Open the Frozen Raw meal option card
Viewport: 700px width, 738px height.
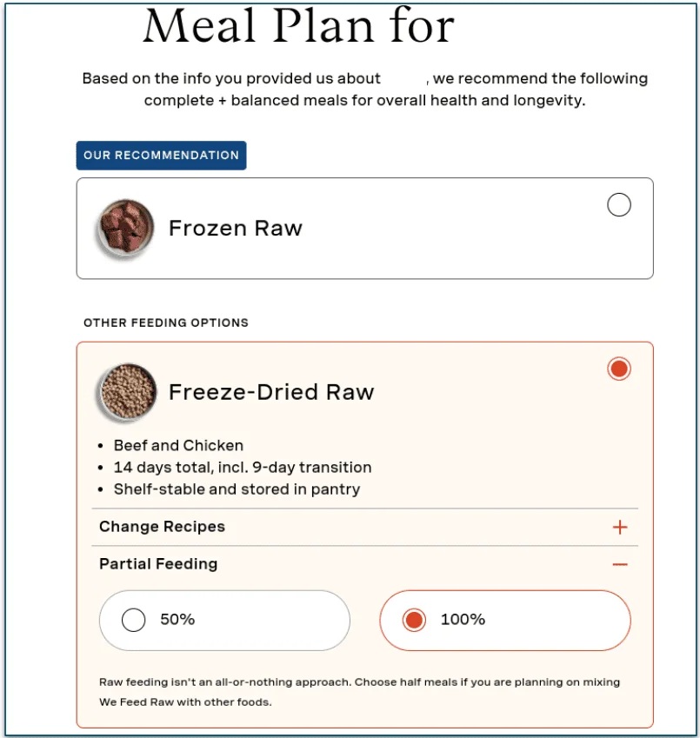pos(365,228)
